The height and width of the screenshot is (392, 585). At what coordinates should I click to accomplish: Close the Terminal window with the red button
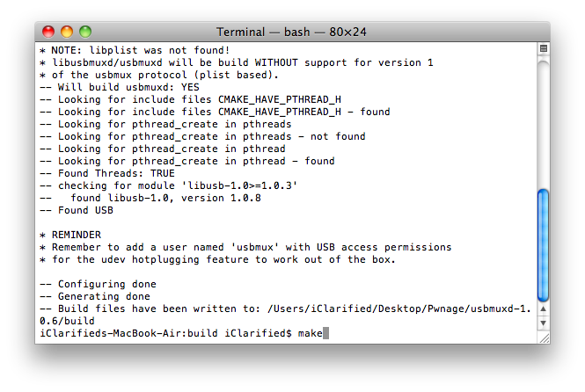click(x=49, y=32)
